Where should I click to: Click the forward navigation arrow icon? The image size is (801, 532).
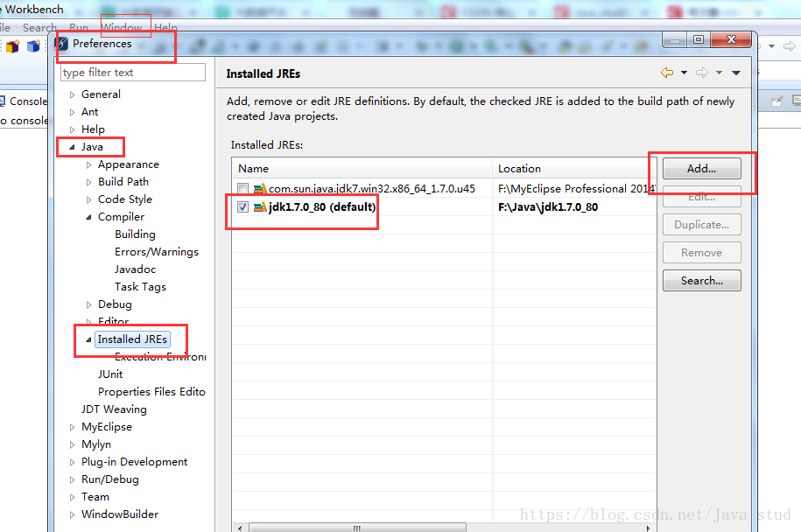coord(702,73)
